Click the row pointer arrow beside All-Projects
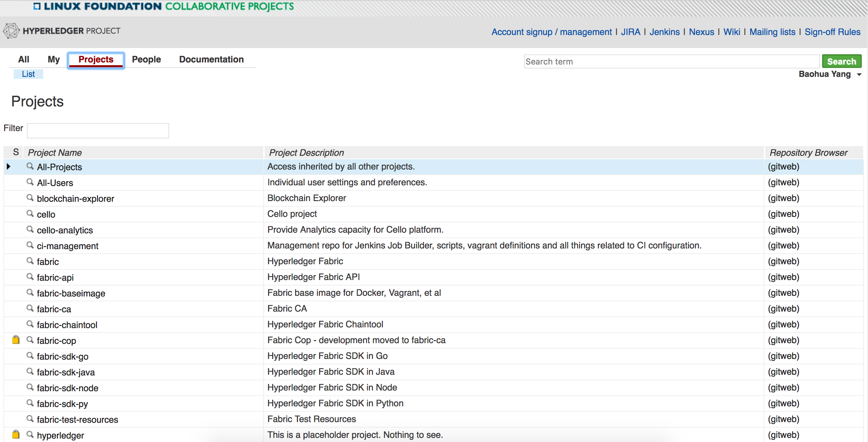The height and width of the screenshot is (442, 868). click(9, 166)
